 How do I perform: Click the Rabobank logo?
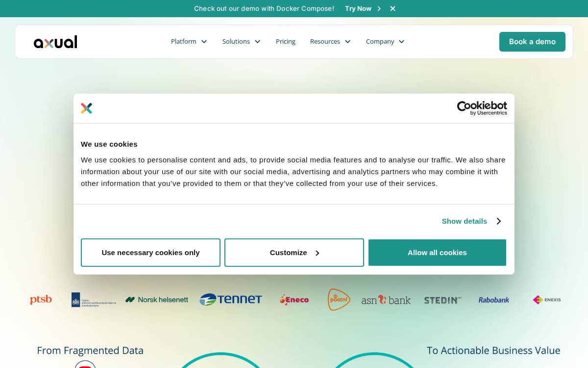point(494,300)
